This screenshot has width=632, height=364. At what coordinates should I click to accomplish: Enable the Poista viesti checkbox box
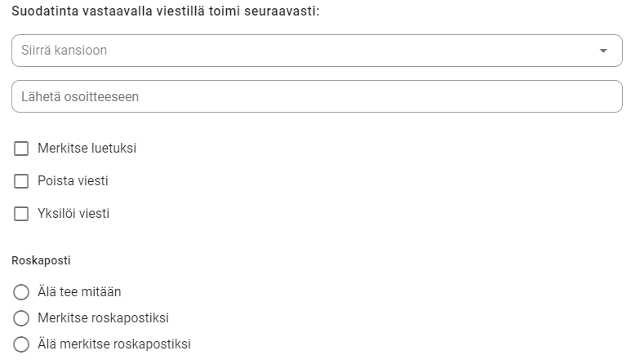(21, 181)
